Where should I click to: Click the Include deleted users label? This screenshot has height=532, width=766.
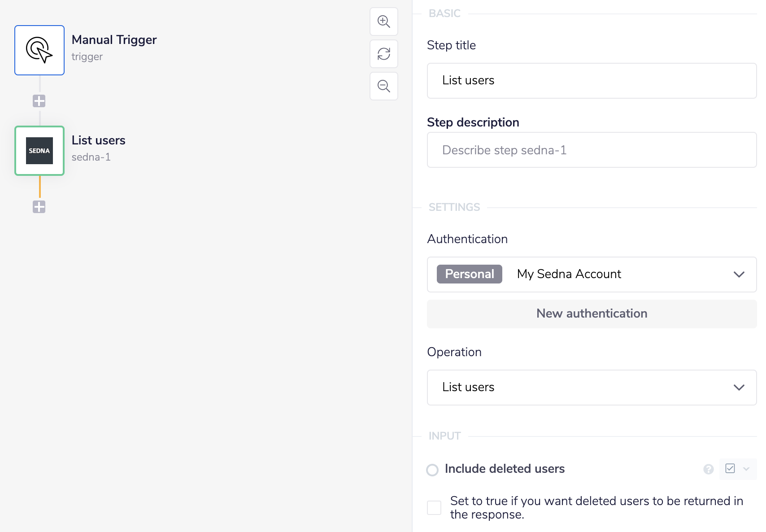[505, 469]
